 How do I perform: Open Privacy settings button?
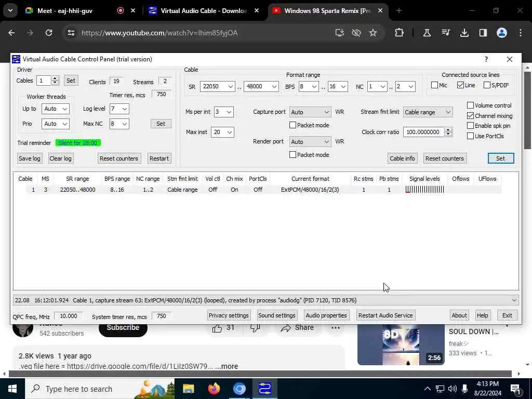[229, 315]
